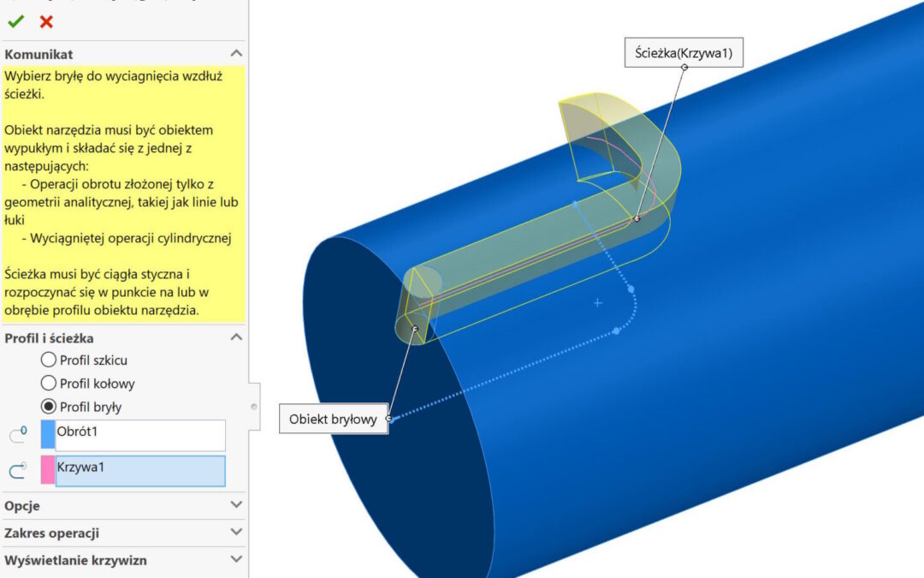924x578 pixels.
Task: Select the Obrót1 tool body selection box
Action: (x=140, y=435)
